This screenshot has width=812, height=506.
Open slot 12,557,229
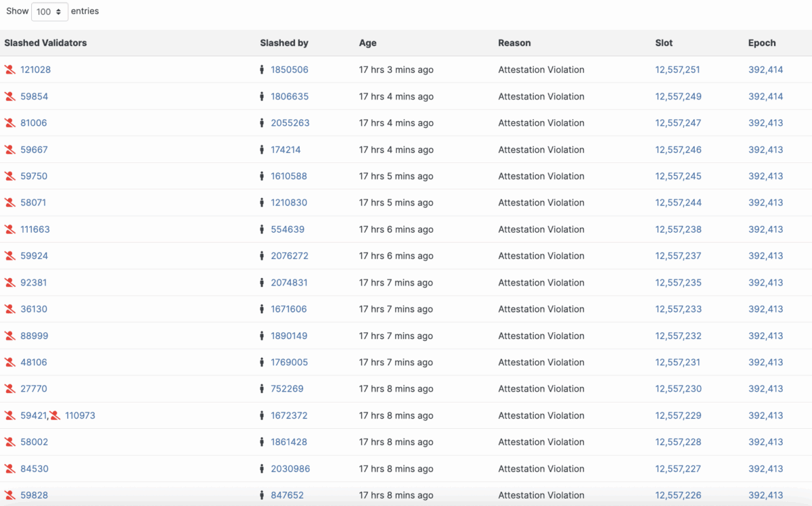[678, 415]
